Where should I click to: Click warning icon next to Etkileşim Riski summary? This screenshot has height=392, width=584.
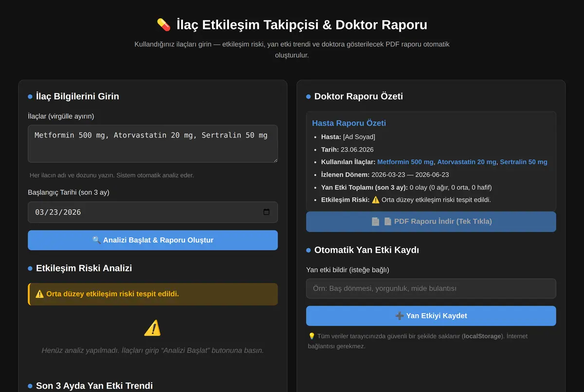[376, 200]
